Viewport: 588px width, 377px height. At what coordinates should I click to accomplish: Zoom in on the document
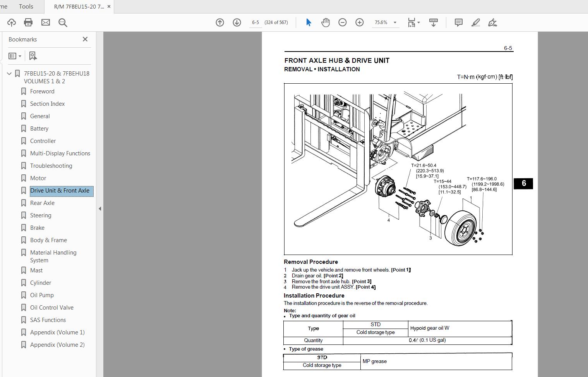click(359, 22)
